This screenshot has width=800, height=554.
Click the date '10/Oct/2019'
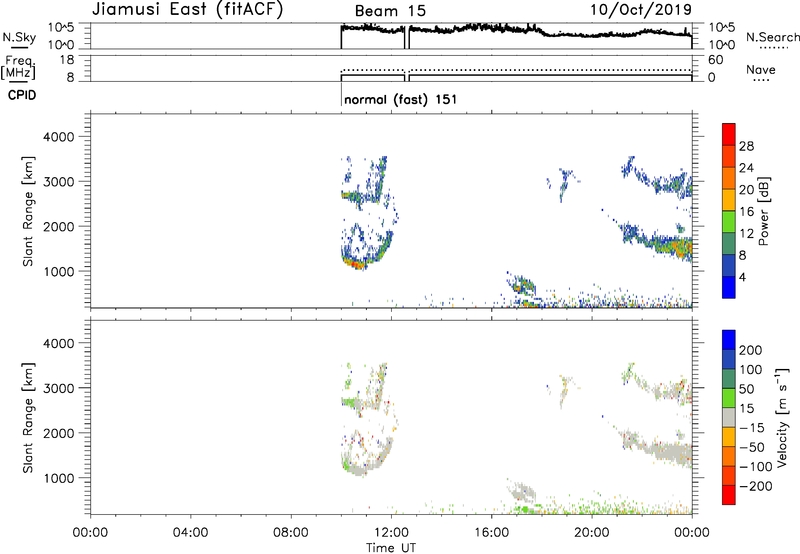(641, 10)
